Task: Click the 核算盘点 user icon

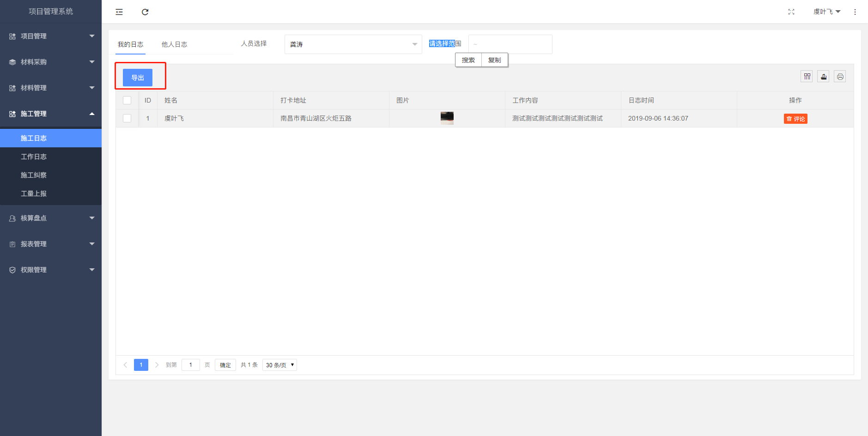Action: [x=12, y=218]
